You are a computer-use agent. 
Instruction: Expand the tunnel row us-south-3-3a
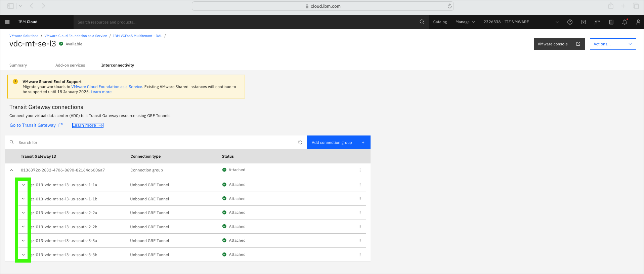click(23, 241)
